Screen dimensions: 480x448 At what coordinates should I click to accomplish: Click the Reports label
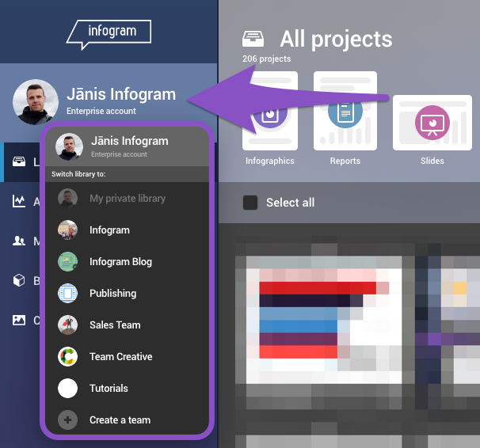tap(345, 161)
